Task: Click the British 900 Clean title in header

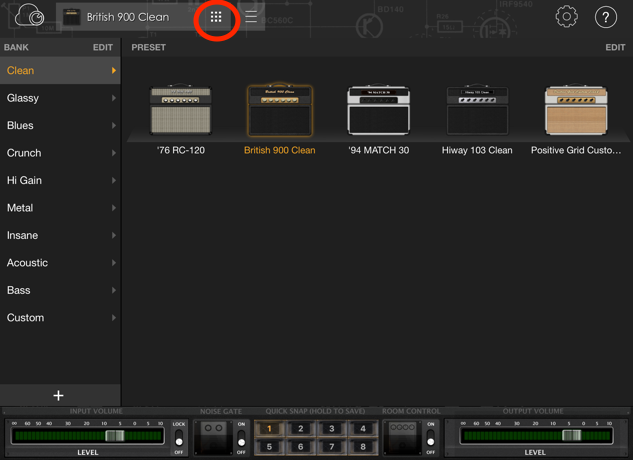Action: pyautogui.click(x=128, y=17)
